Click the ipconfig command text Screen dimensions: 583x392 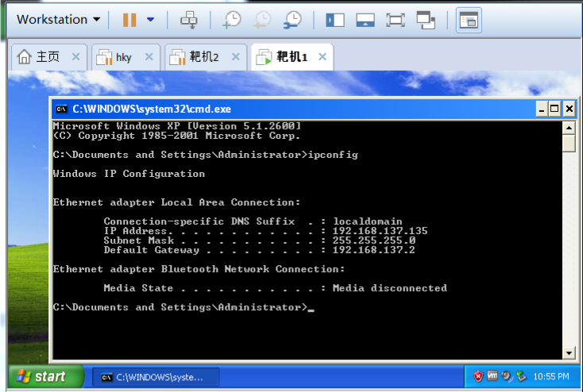(333, 155)
